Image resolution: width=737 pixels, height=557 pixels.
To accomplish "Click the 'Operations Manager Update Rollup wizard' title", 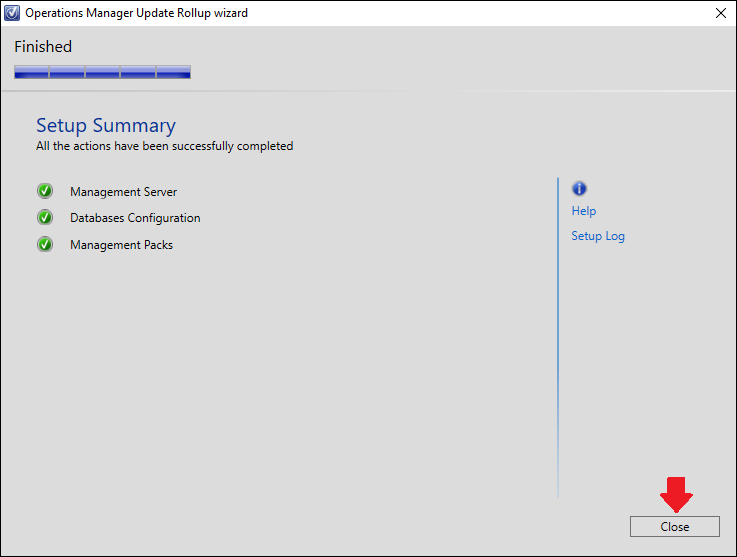I will pos(136,13).
